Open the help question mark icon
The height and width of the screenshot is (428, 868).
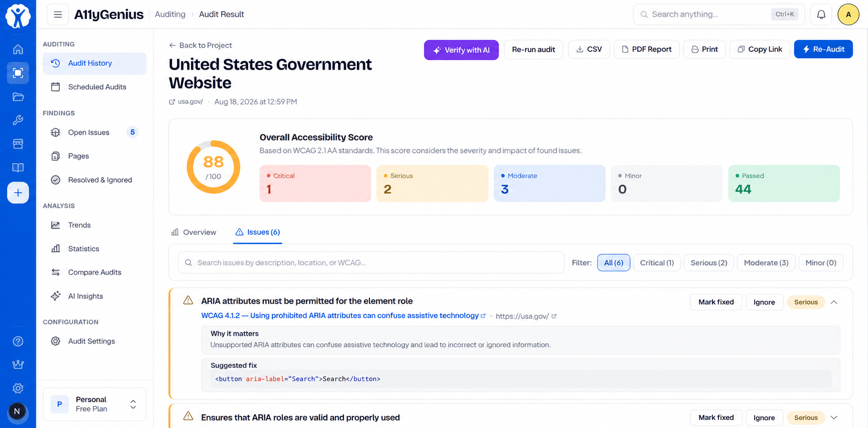point(18,342)
